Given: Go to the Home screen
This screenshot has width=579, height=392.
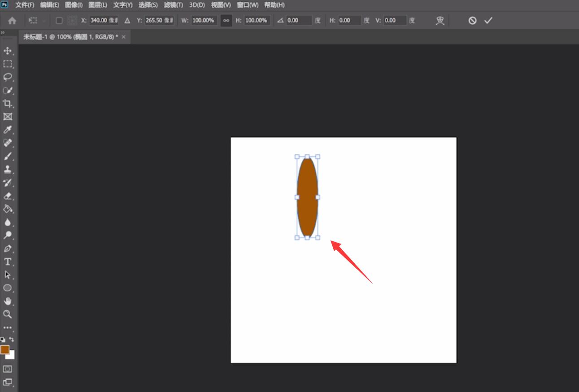Looking at the screenshot, I should tap(12, 21).
